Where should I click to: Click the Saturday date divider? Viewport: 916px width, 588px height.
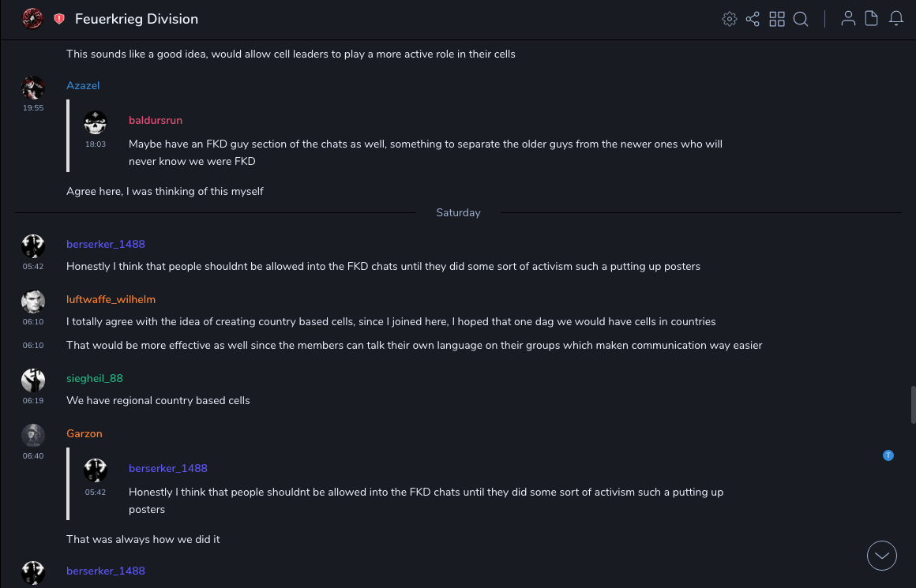pyautogui.click(x=458, y=212)
